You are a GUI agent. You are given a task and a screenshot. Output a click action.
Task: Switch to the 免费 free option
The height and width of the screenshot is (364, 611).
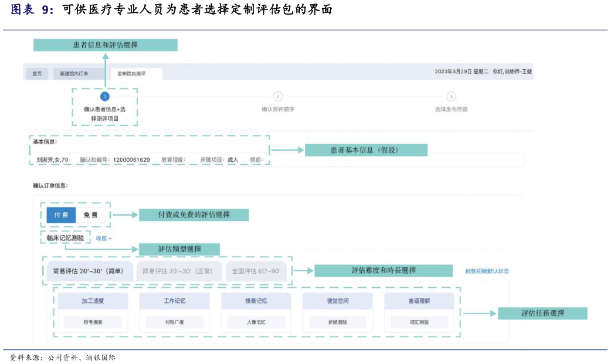click(x=91, y=215)
